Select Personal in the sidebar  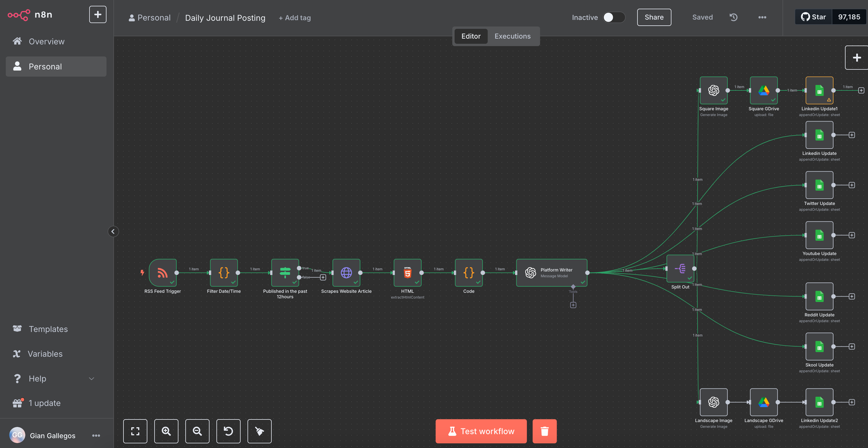(56, 66)
